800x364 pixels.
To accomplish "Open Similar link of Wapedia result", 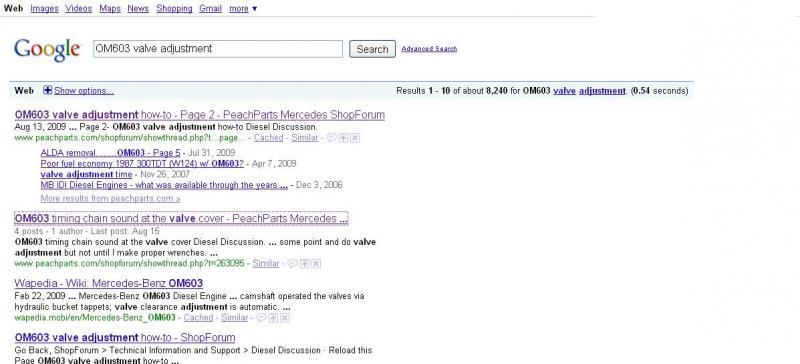I will pos(235,318).
